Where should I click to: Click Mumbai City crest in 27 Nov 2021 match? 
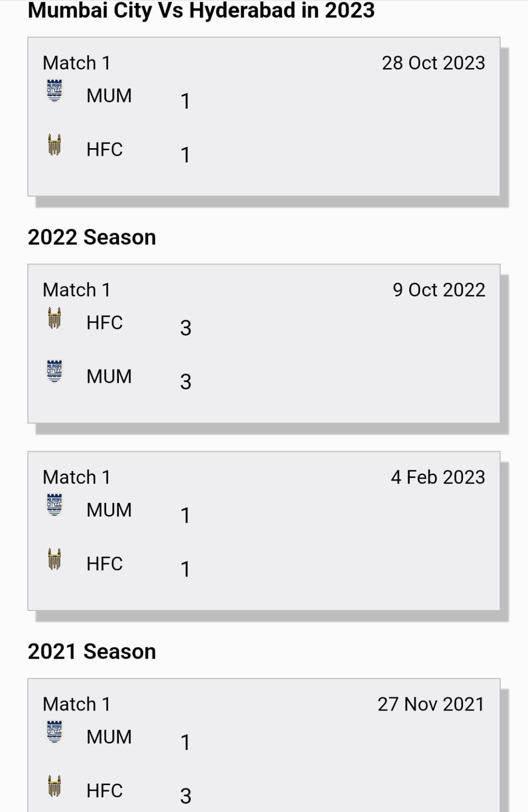(54, 732)
